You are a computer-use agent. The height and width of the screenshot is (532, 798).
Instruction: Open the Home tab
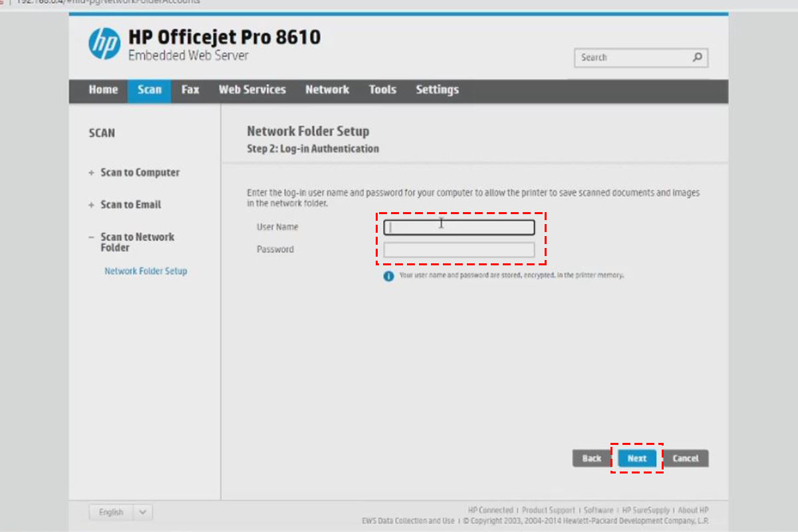(x=103, y=90)
